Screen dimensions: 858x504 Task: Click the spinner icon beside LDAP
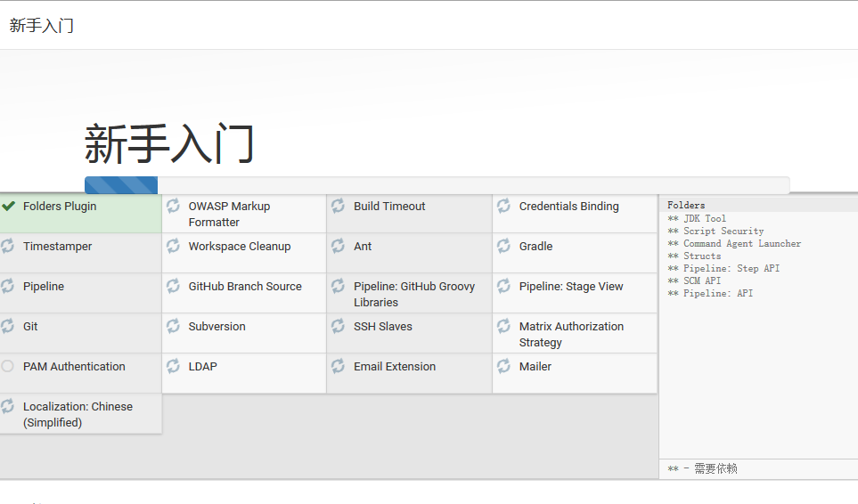[x=173, y=366]
